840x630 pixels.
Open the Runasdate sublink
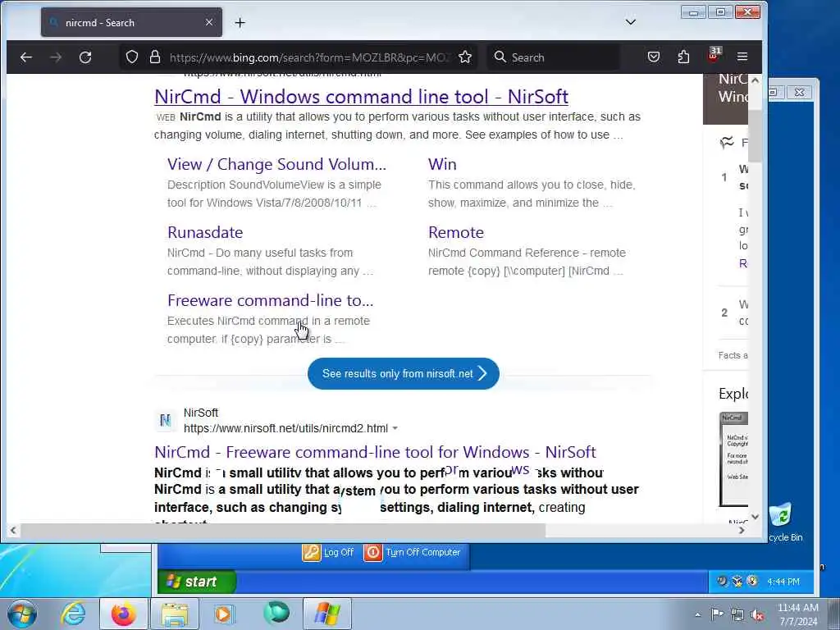coord(204,232)
